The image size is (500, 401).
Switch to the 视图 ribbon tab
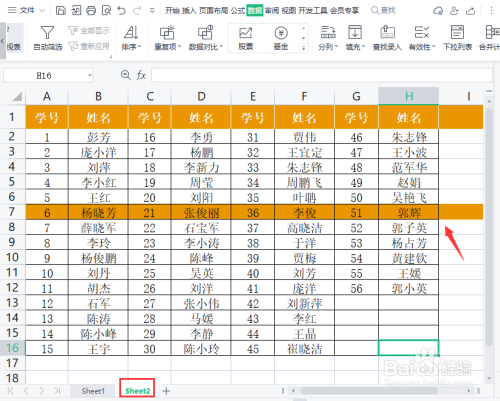click(x=289, y=11)
